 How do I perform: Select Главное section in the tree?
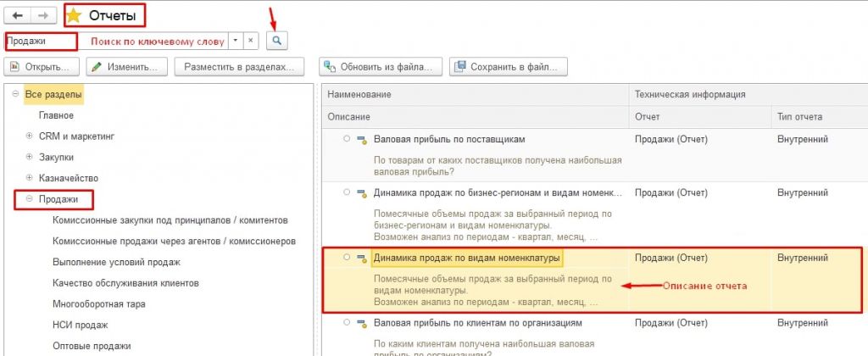click(56, 115)
